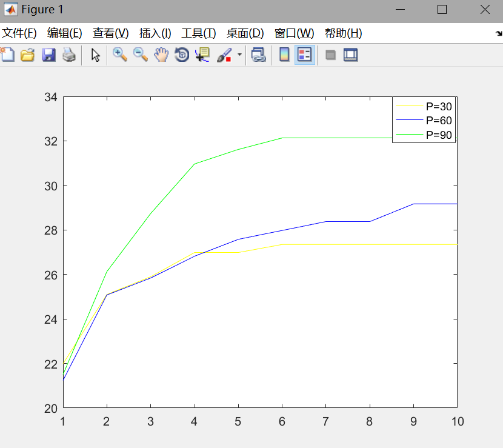
Task: Open the 文件(F) menu
Action: click(19, 33)
